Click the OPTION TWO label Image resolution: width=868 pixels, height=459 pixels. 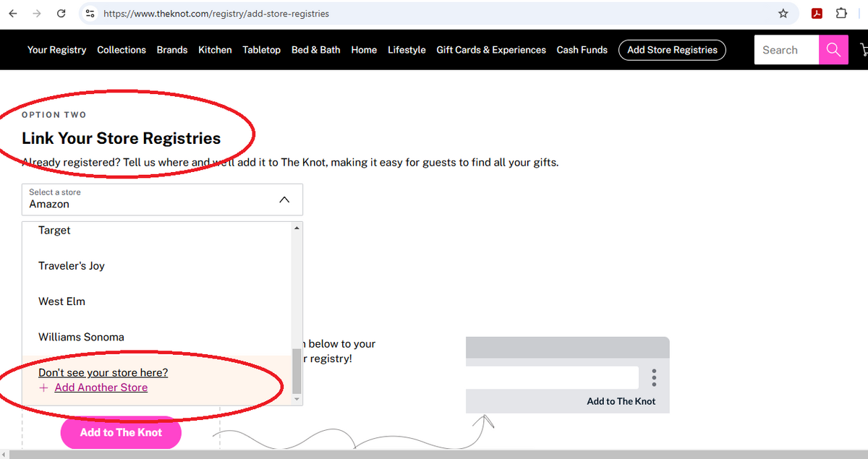coord(54,115)
